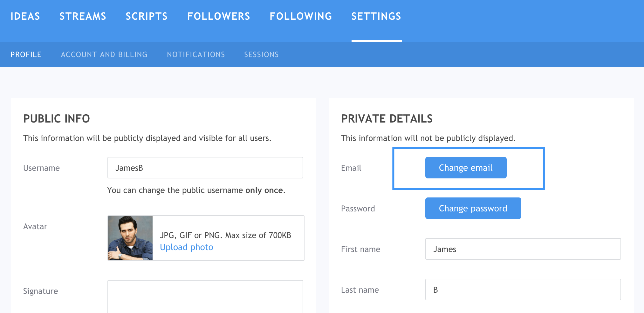Click the PRIVATE DETAILS section heading

[387, 118]
